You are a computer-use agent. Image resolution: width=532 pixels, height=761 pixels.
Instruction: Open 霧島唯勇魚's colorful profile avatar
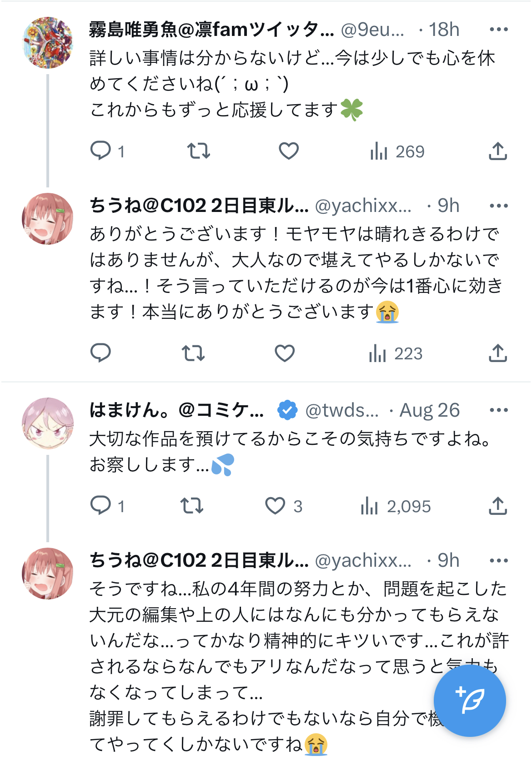(48, 42)
